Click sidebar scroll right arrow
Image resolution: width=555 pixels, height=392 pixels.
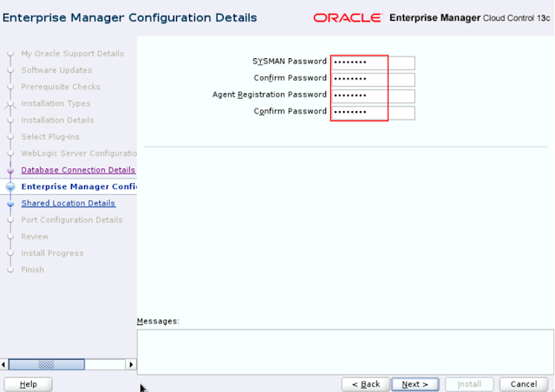(131, 364)
